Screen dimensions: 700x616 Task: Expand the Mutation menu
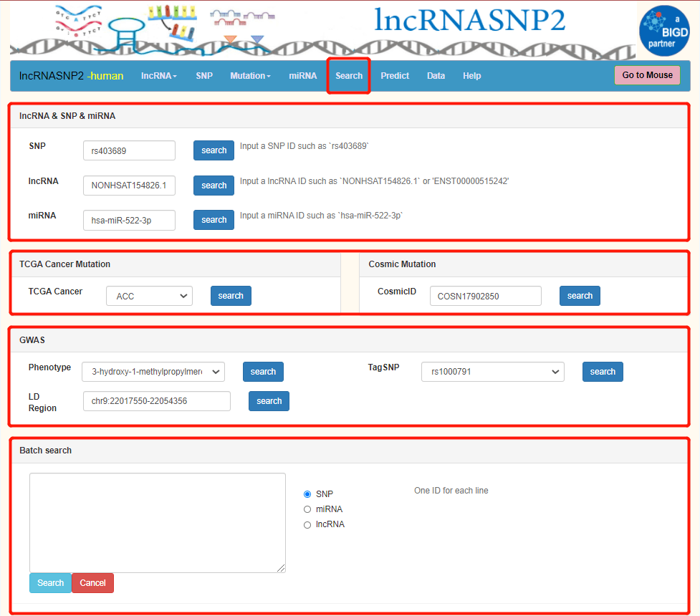coord(250,76)
